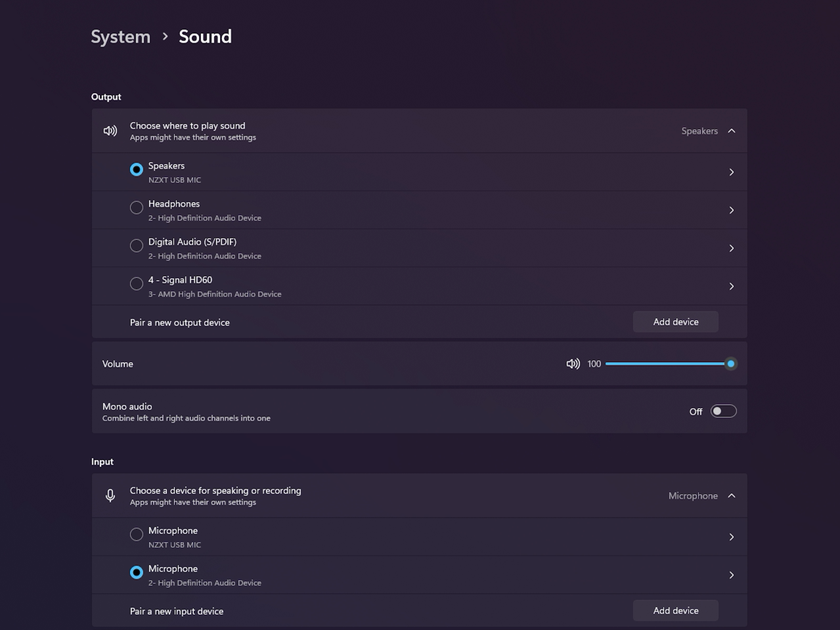Open properties arrow for 4 - Signal HD60
840x630 pixels.
pos(731,285)
